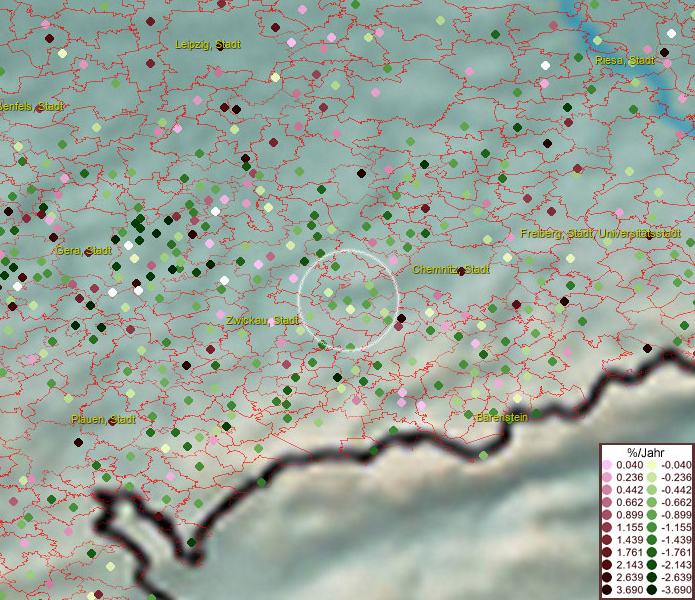Click the legend value text 1.439
Image resolution: width=695 pixels, height=600 pixels.
(629, 540)
